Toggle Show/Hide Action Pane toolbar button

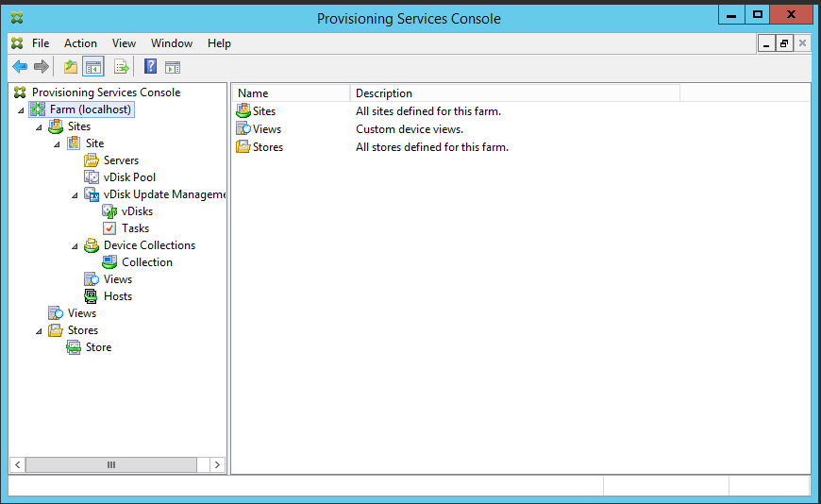(x=173, y=67)
